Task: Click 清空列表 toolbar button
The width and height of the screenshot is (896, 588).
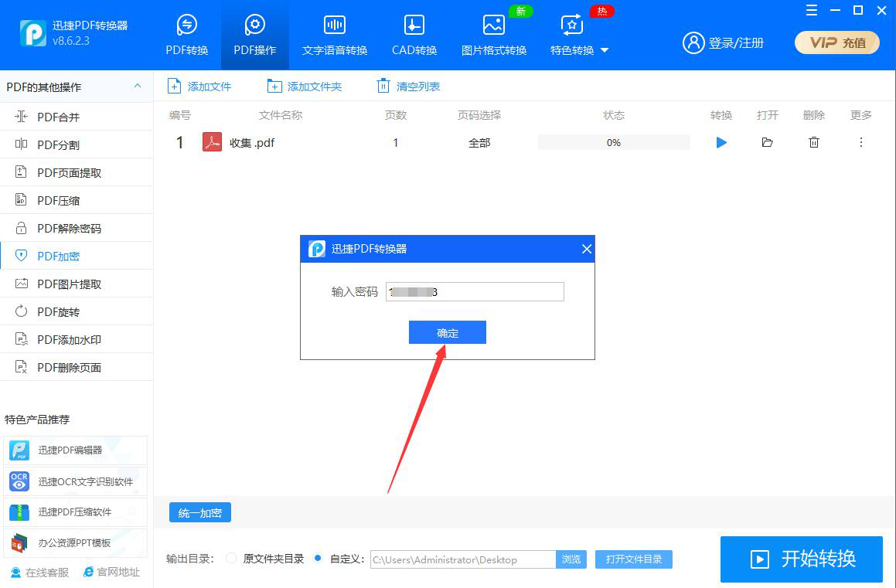Action: click(x=408, y=87)
